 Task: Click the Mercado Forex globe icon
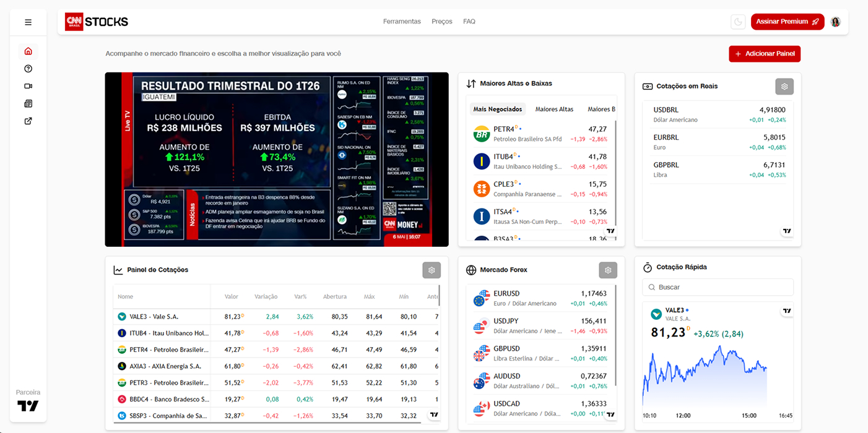[x=471, y=270]
